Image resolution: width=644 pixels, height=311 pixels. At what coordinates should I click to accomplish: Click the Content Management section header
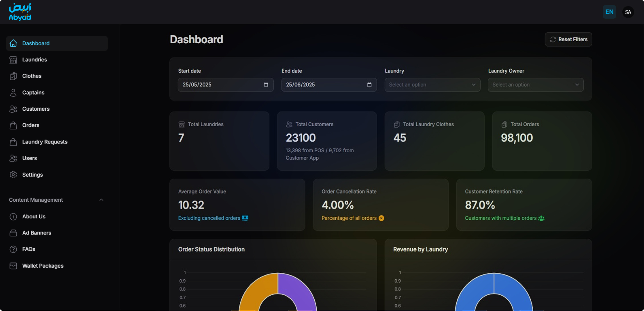(56, 200)
